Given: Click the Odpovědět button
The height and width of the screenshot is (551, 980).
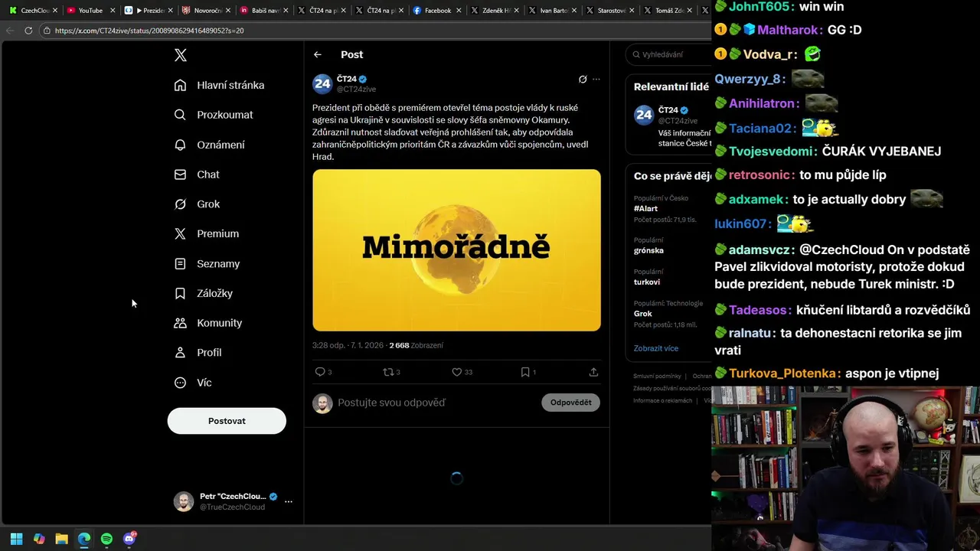Looking at the screenshot, I should (570, 403).
